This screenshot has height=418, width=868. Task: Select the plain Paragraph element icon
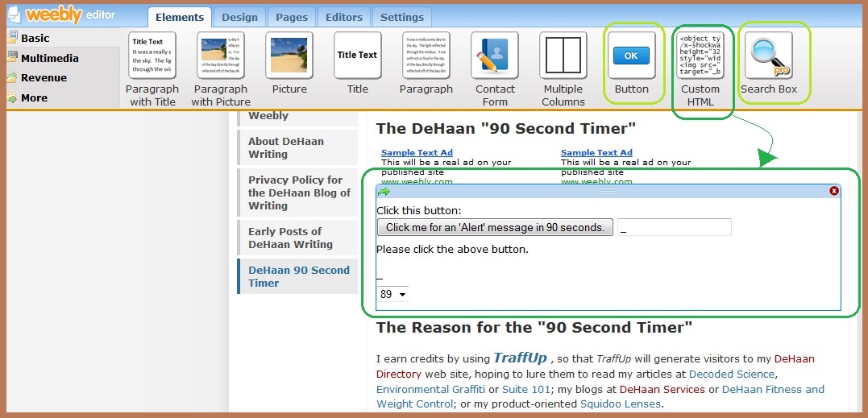(x=426, y=56)
